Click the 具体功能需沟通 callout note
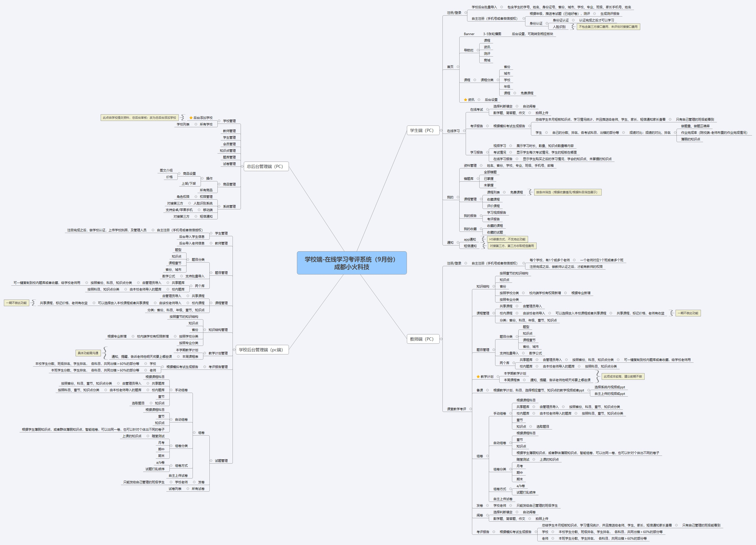This screenshot has height=545, width=756. click(x=88, y=353)
